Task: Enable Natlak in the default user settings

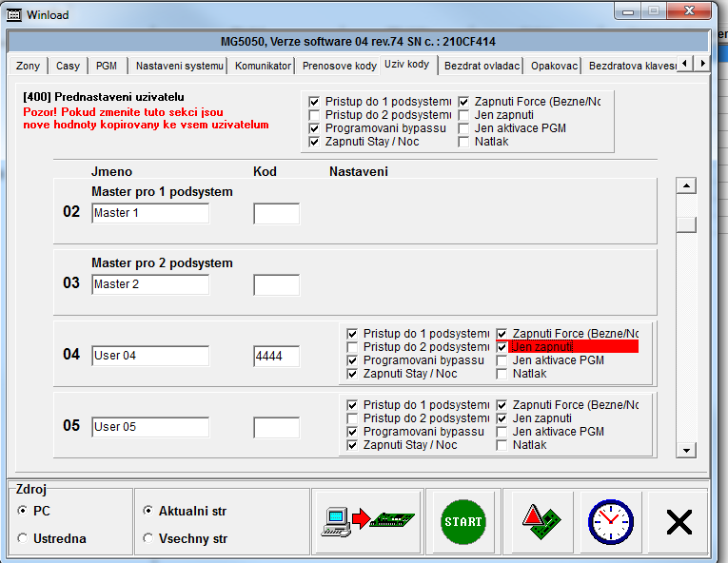Action: click(x=464, y=142)
